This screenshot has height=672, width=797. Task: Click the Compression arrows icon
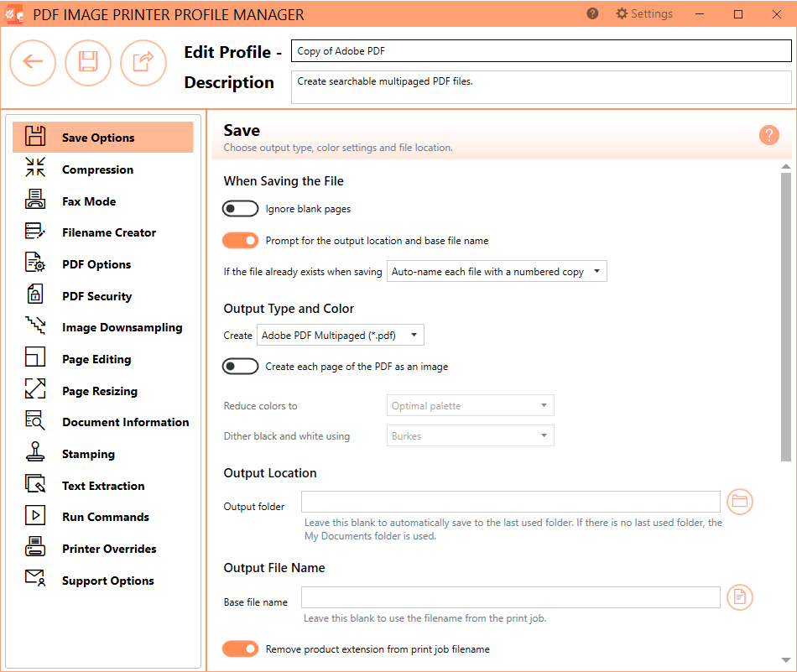(x=35, y=167)
